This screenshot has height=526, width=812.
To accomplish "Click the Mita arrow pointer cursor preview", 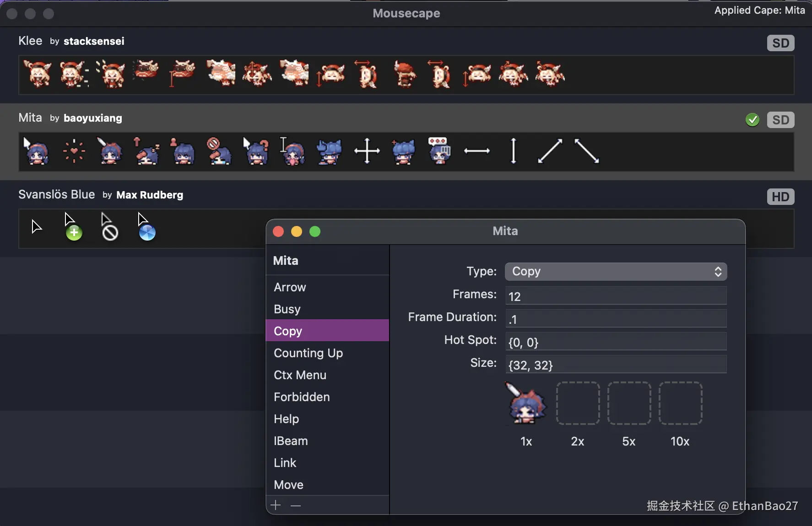I will (37, 151).
